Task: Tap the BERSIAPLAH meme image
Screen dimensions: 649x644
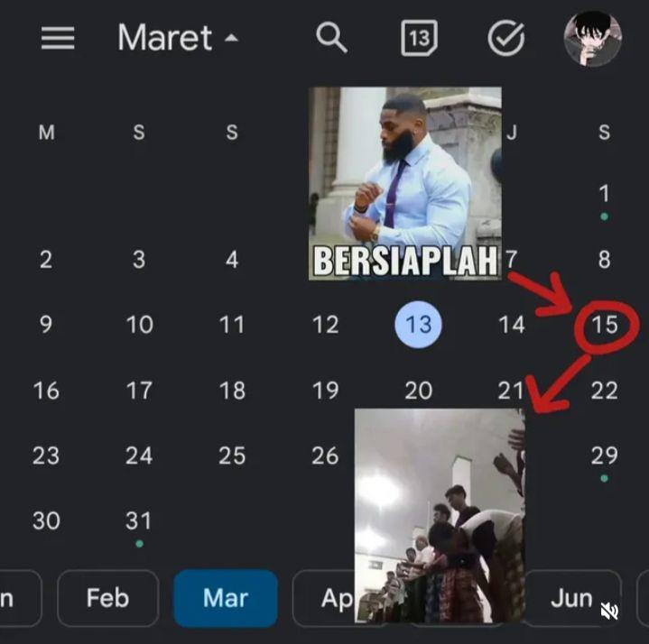Action: coord(405,183)
